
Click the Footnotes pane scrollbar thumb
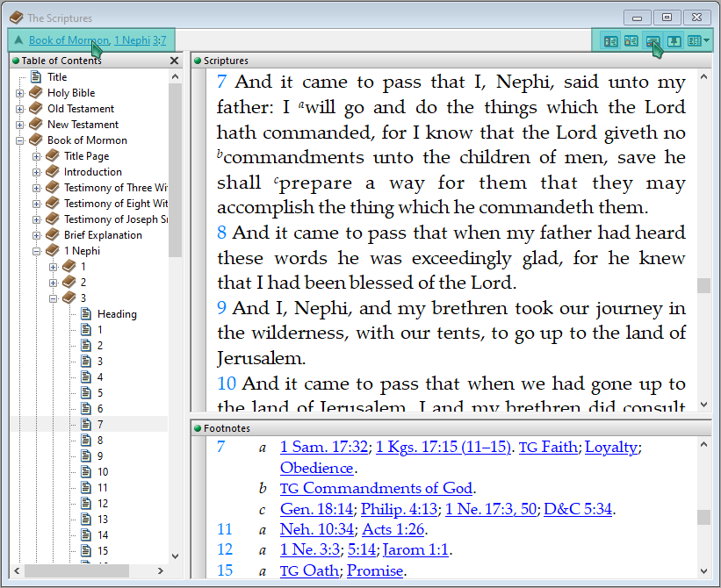(x=703, y=517)
